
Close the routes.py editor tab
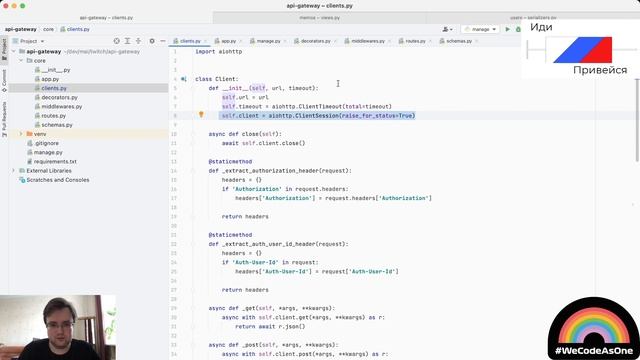point(430,41)
